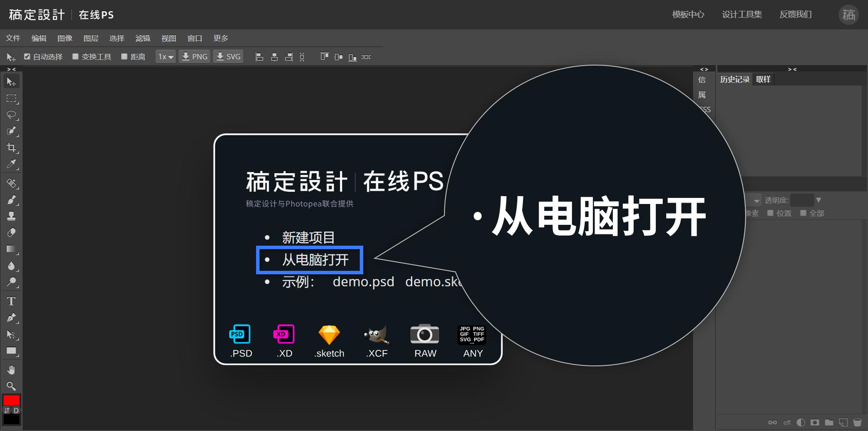
Task: Check the 位置 option near 透明度
Action: tap(770, 213)
